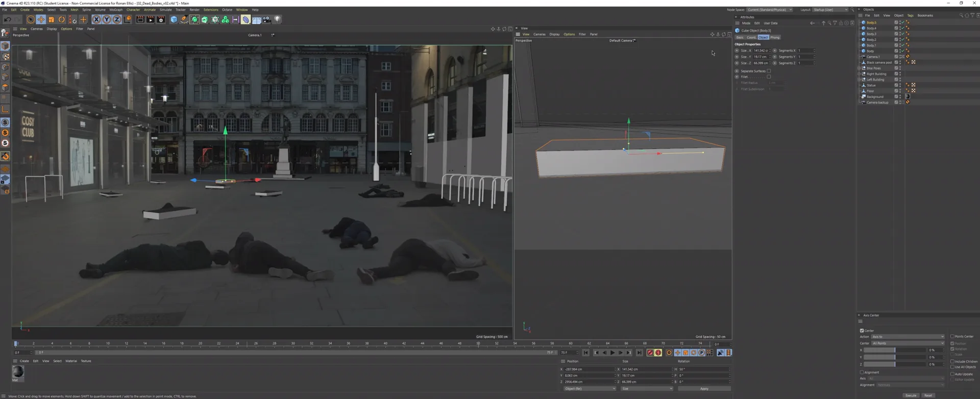Viewport: 980px width, 399px height.
Task: Enable the Include Children checkbox
Action: coord(952,361)
